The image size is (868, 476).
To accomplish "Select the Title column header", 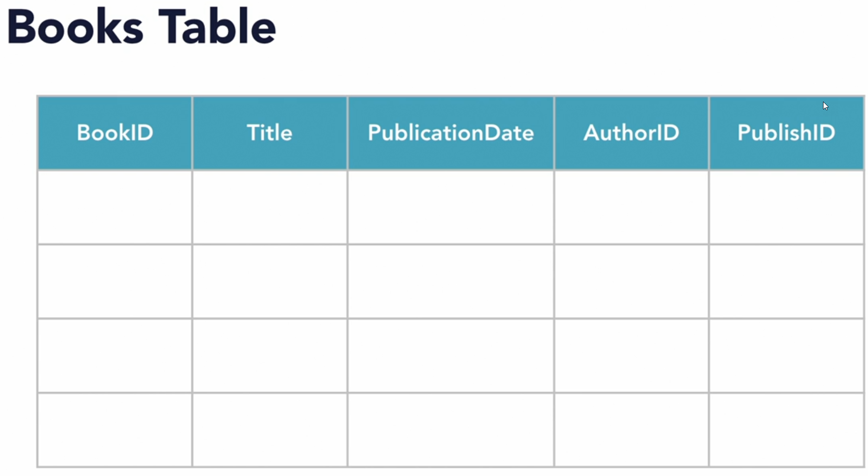I will pyautogui.click(x=269, y=133).
